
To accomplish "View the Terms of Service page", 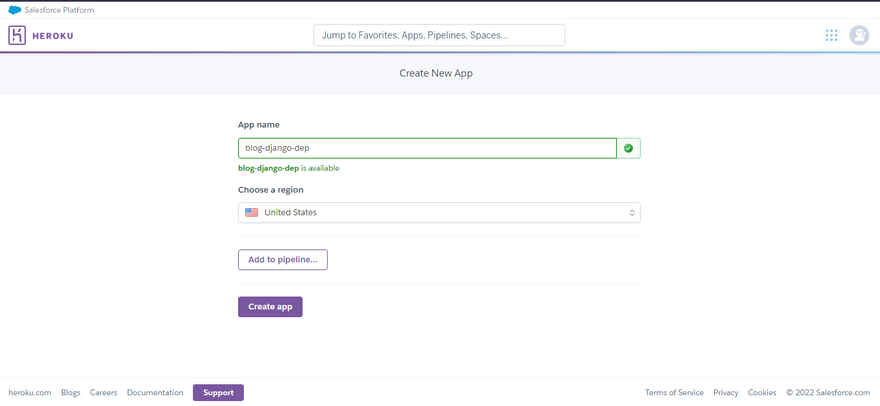I will 674,393.
